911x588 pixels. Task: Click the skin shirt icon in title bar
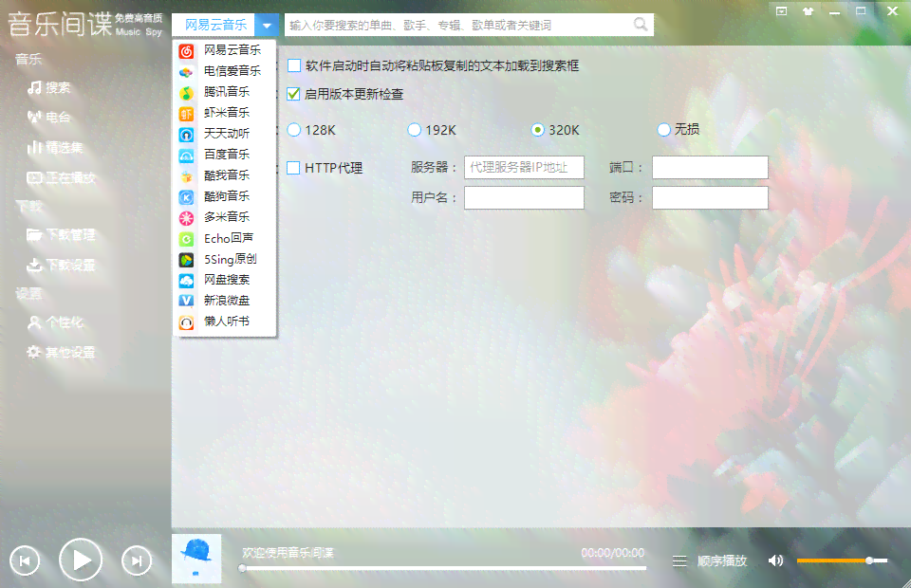click(809, 11)
